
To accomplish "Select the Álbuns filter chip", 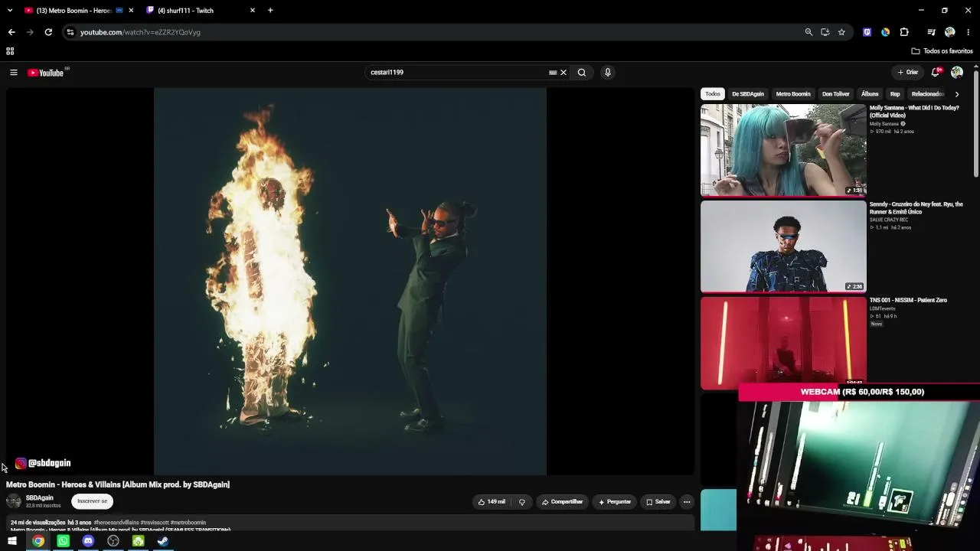I will click(870, 94).
